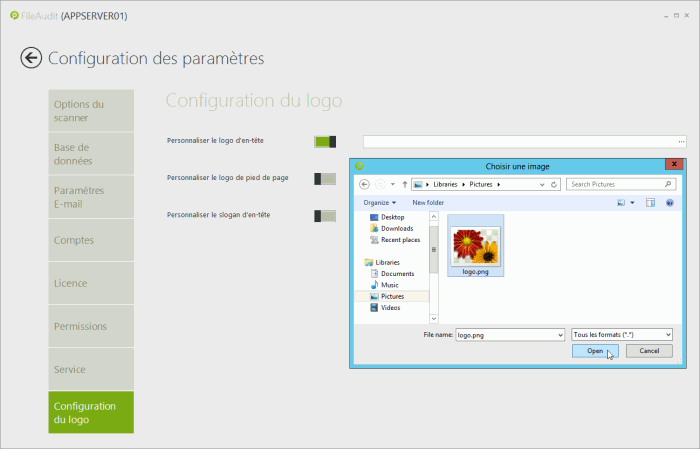Click the Cancel button in file dialog
The image size is (700, 449).
coord(649,351)
